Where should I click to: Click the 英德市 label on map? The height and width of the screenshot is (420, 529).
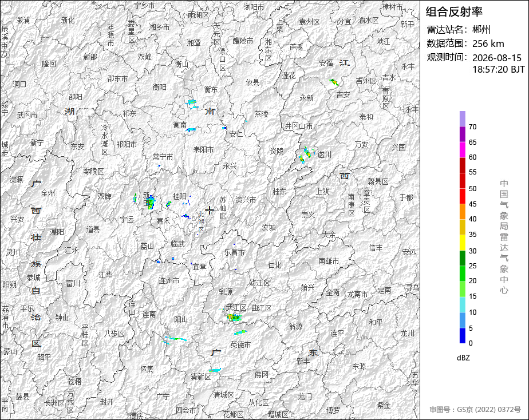pos(240,344)
